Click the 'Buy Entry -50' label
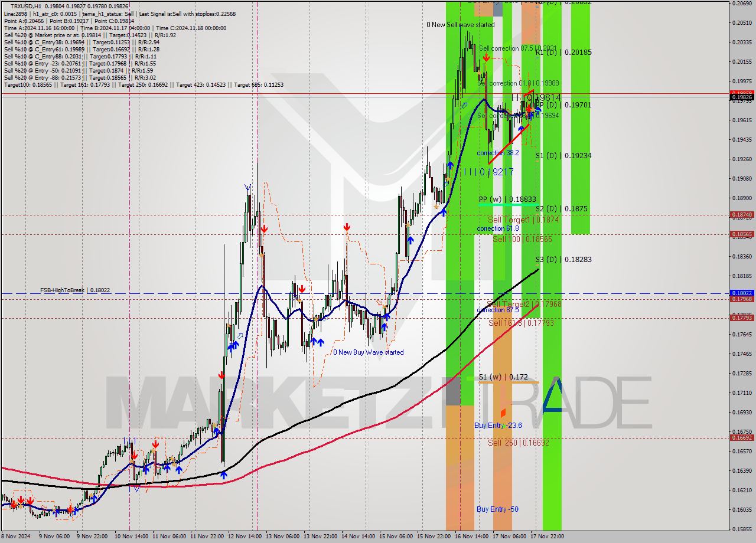This screenshot has width=756, height=543. point(497,509)
